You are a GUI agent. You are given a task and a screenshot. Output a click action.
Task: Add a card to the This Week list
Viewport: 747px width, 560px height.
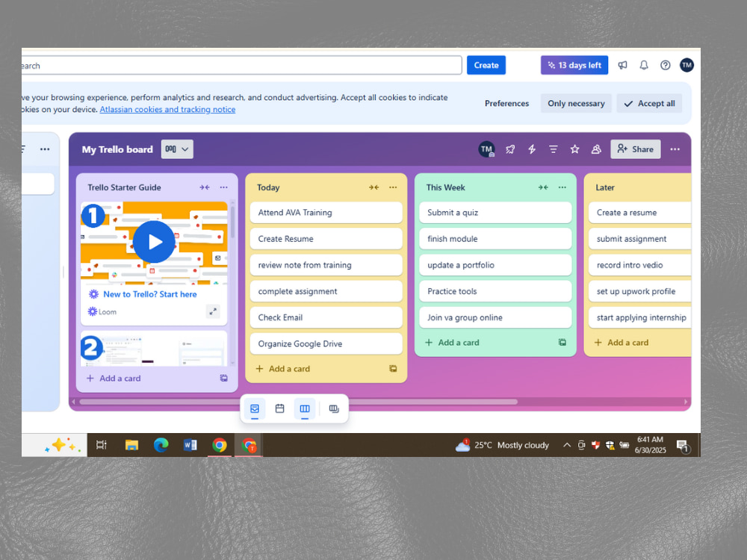(x=452, y=342)
